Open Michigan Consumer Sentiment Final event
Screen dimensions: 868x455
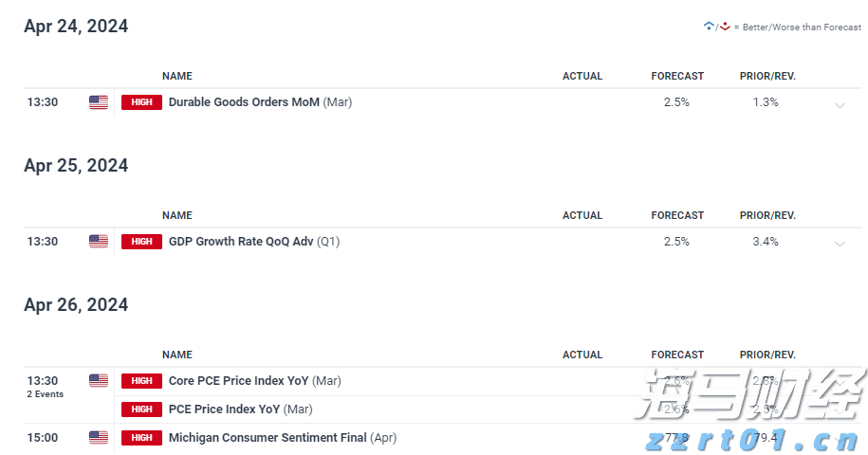(266, 438)
